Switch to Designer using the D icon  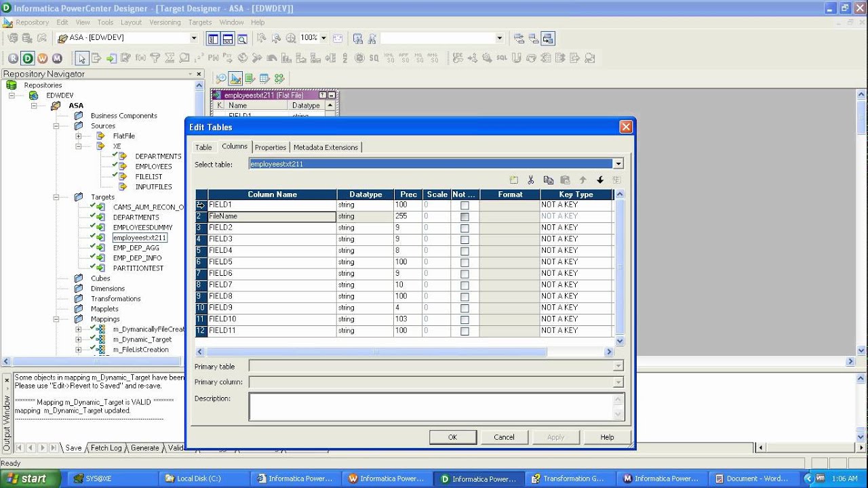pyautogui.click(x=28, y=58)
